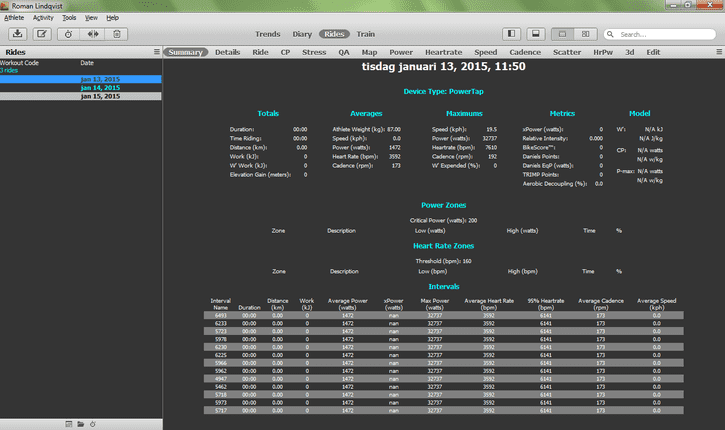Click the stopwatch find intervals icon

(68, 34)
